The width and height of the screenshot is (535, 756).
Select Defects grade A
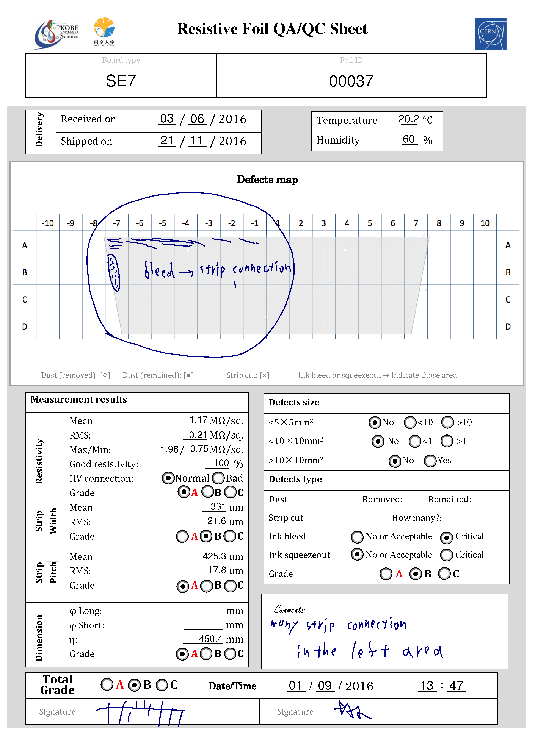click(x=386, y=574)
